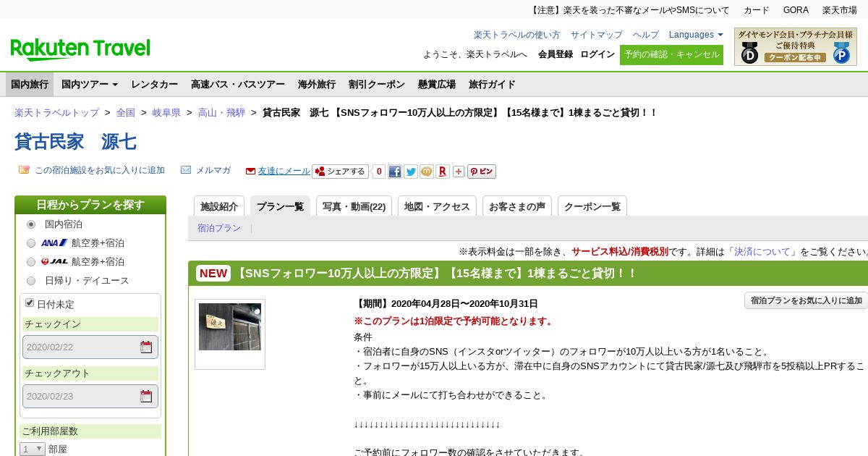Viewport: 868px width, 456px height.
Task: Click 楽天トラベルトップ breadcrumb
Action: [x=56, y=113]
